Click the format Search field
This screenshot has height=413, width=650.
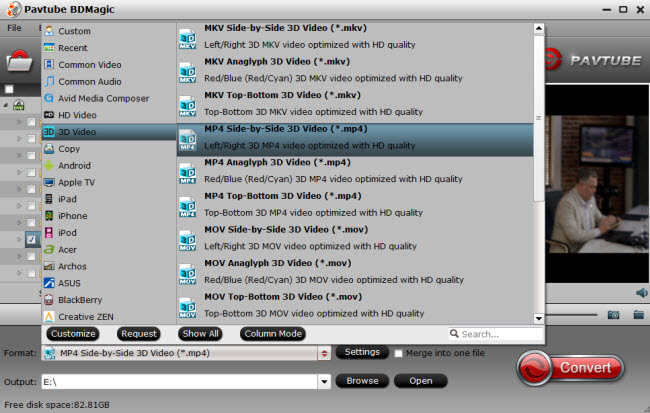click(x=496, y=334)
